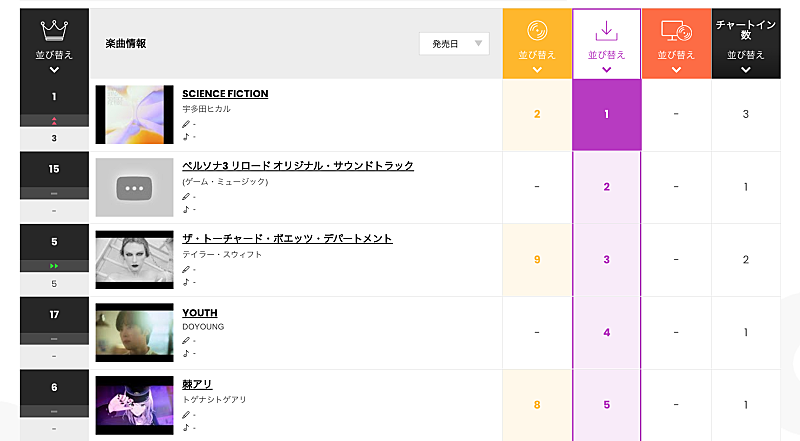
Task: Click the pencil icon under ペルソナ3 リロード
Action: pos(186,197)
